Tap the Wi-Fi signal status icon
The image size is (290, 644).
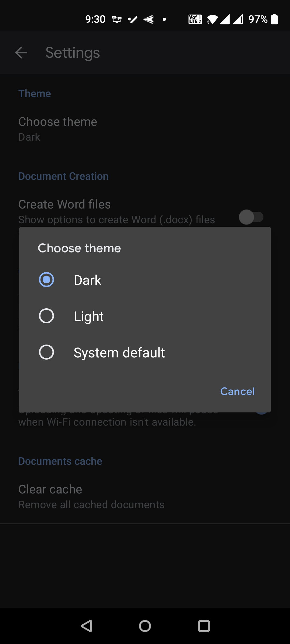click(212, 19)
